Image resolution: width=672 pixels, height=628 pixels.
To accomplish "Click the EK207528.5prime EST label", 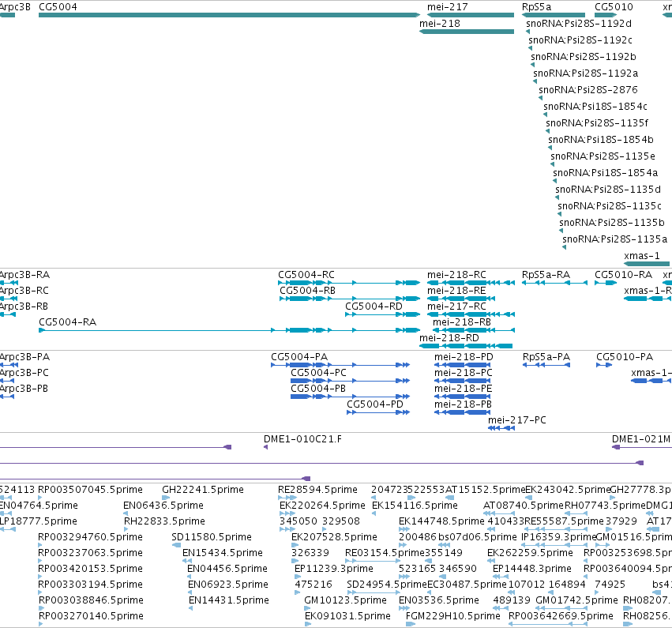I will pos(334,537).
